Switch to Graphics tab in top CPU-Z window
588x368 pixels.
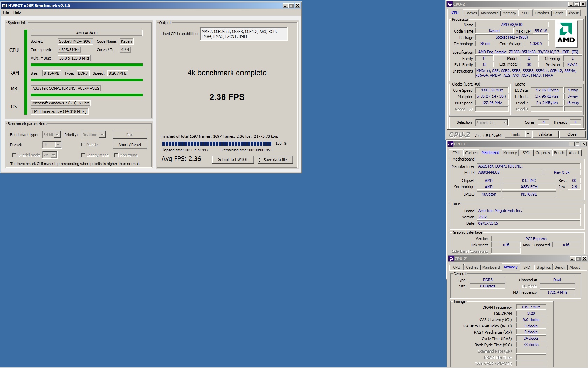542,13
